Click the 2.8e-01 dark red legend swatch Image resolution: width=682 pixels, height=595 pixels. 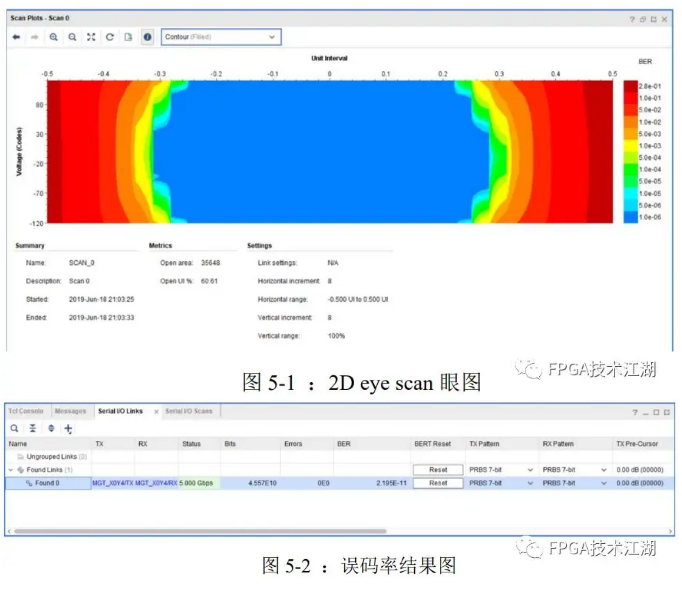pos(630,87)
